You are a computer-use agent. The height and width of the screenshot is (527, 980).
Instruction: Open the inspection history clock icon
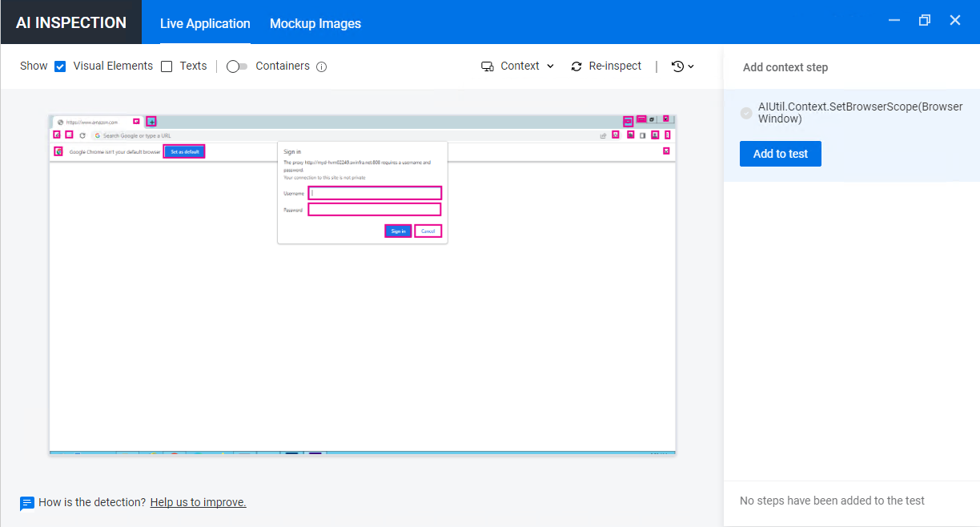pos(677,66)
